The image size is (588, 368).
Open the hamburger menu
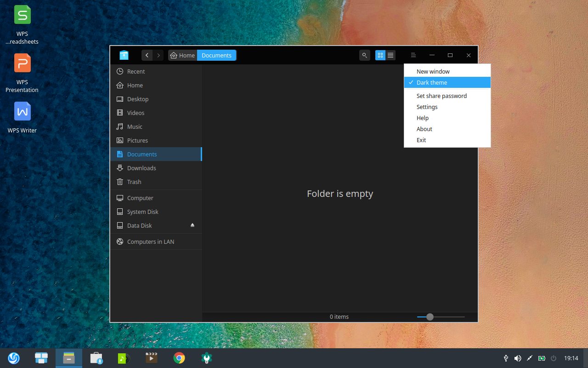click(413, 55)
